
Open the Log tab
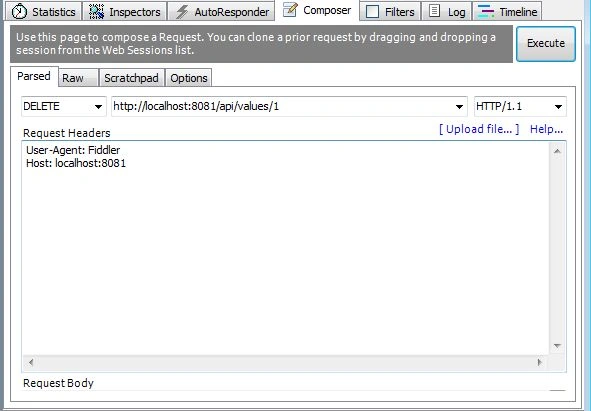(447, 12)
